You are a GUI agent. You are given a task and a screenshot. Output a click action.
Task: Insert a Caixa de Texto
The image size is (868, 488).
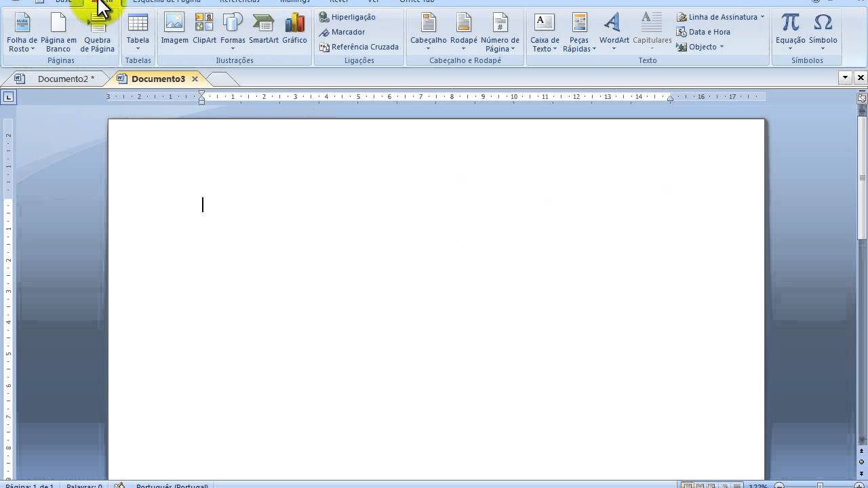pyautogui.click(x=545, y=33)
